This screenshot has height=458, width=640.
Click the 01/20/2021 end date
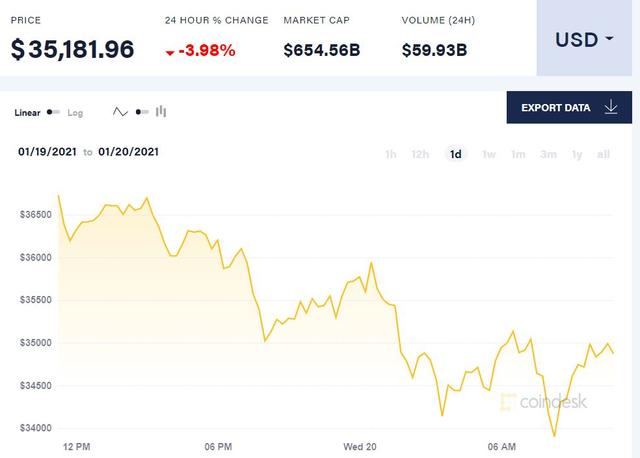click(x=129, y=152)
